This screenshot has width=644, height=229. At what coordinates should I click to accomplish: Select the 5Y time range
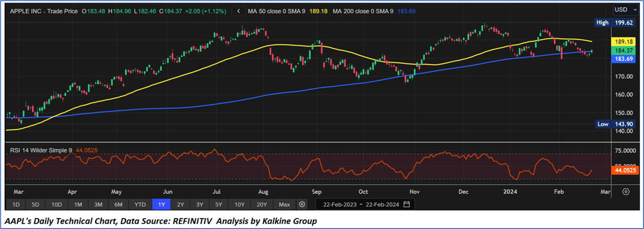pos(218,204)
